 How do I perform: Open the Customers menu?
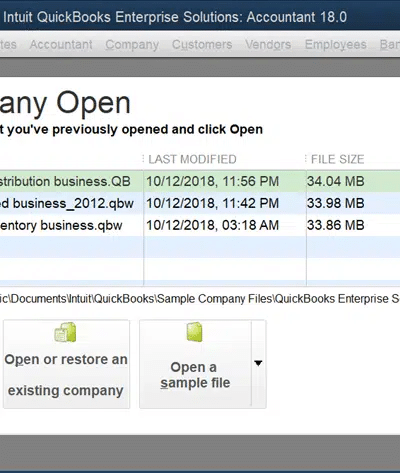[202, 45]
